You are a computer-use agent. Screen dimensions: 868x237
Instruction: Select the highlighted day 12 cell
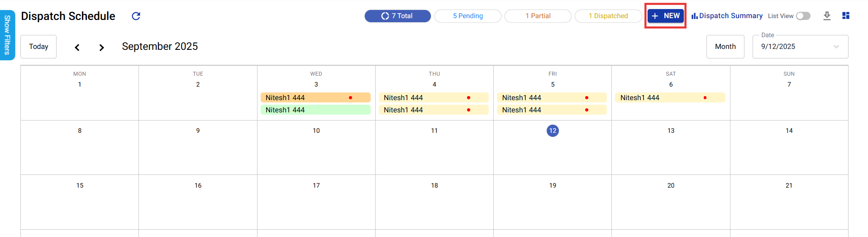553,131
